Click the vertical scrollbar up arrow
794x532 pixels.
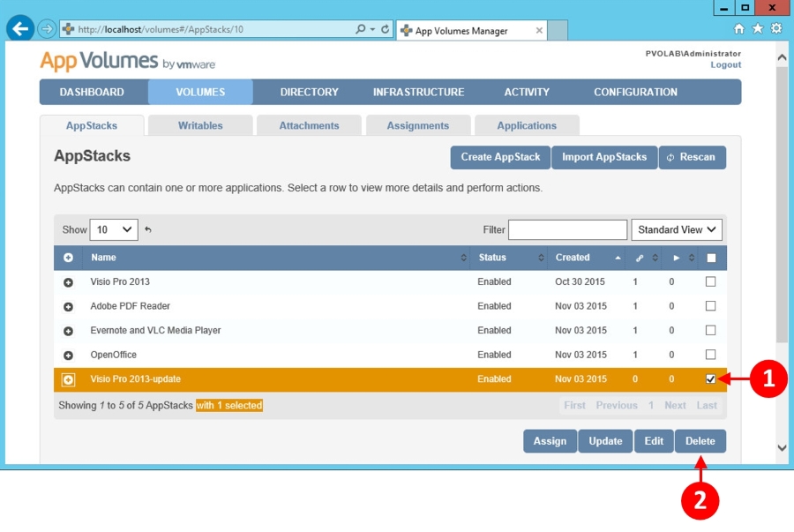pos(783,57)
